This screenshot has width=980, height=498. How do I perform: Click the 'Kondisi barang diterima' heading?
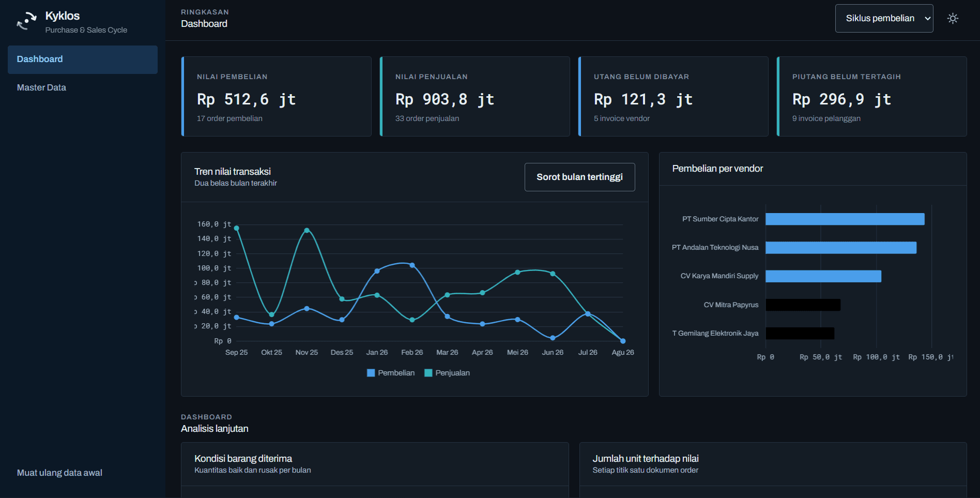(x=243, y=459)
